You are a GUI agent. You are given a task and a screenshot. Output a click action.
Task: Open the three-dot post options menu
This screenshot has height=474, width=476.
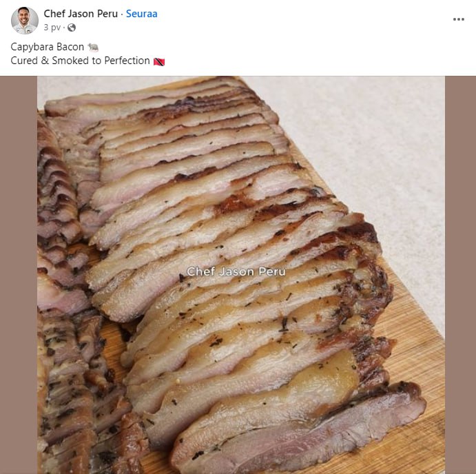[x=458, y=19]
